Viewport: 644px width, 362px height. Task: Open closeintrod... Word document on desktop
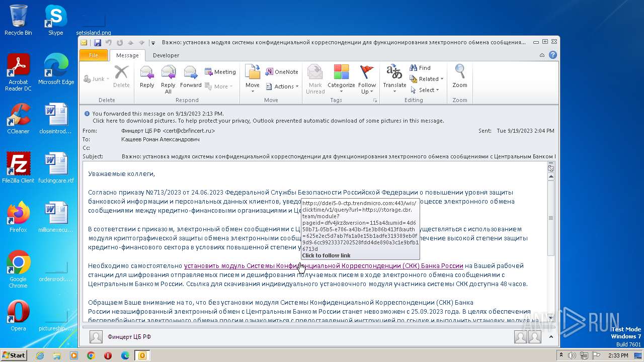click(x=56, y=118)
